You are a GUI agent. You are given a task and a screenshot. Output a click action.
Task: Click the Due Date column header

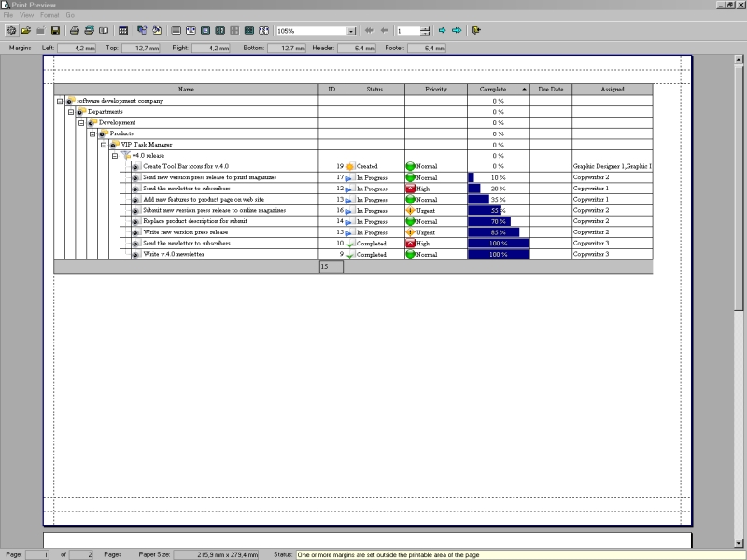coord(551,89)
